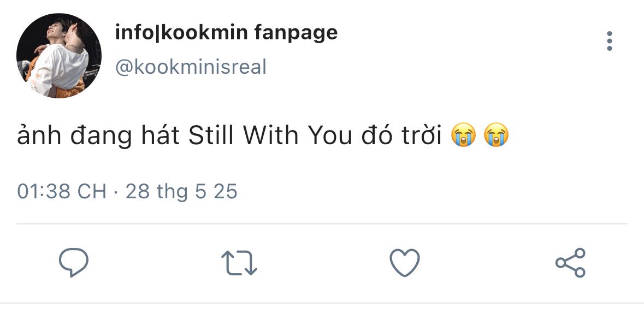Click the "Still With You" phrase

point(270,136)
